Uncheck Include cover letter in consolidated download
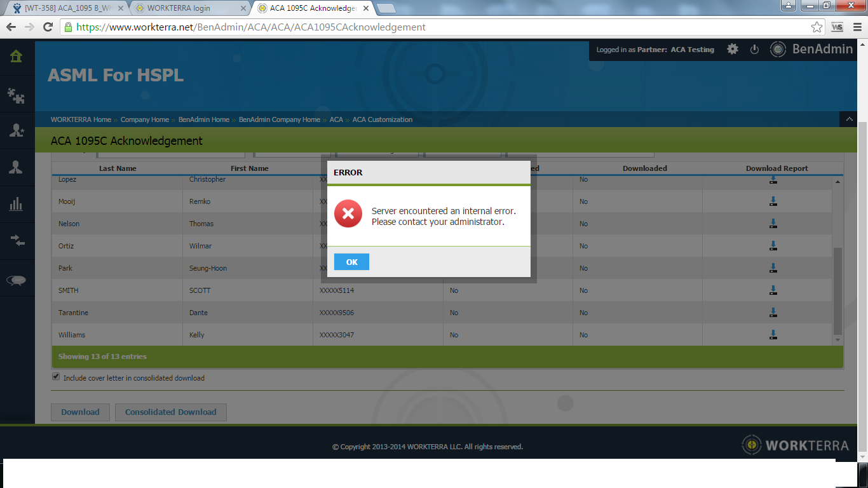Image resolution: width=868 pixels, height=488 pixels. tap(57, 377)
